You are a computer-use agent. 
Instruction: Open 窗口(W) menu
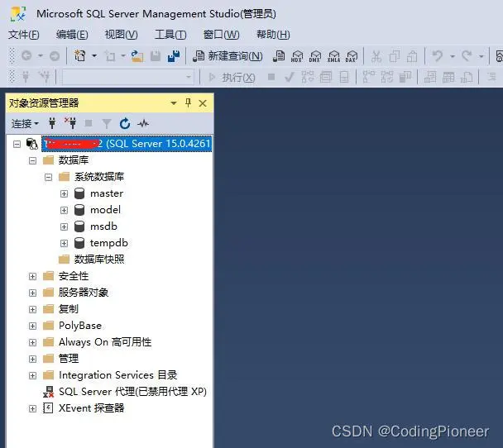pos(222,34)
